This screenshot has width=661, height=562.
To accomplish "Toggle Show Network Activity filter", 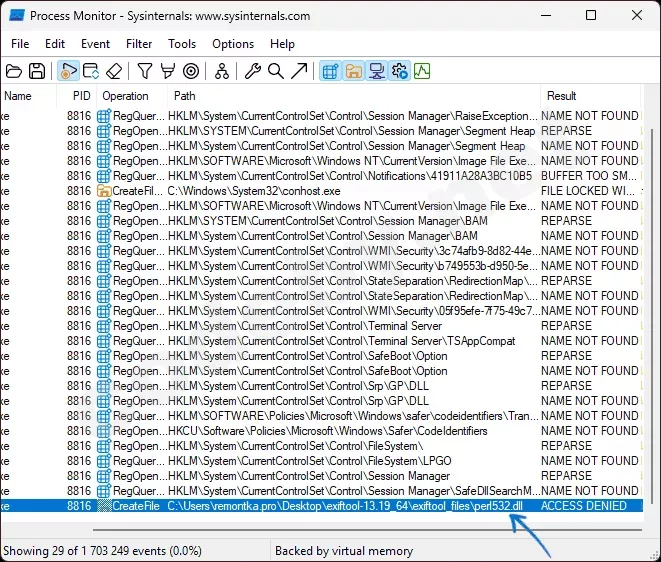I will tap(377, 71).
